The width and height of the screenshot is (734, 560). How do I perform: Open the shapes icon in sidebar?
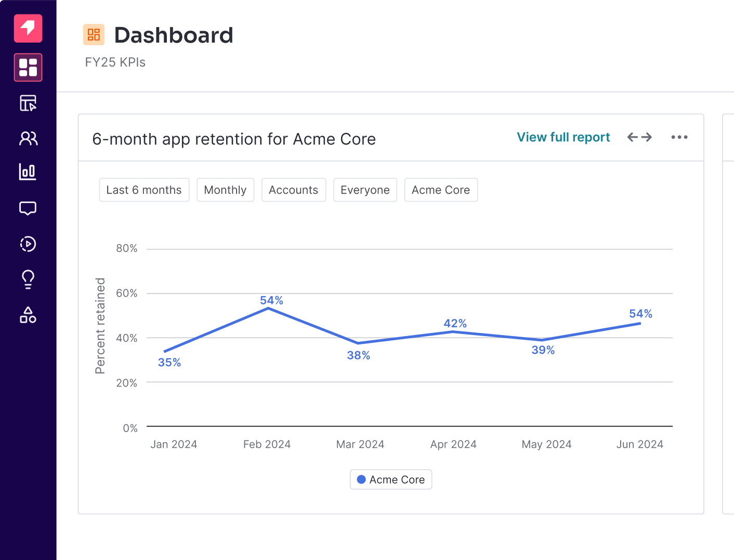tap(28, 315)
